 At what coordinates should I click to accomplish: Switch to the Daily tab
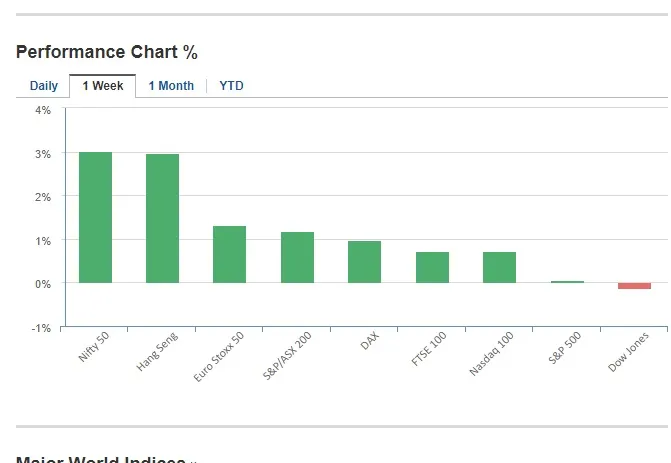pos(44,86)
